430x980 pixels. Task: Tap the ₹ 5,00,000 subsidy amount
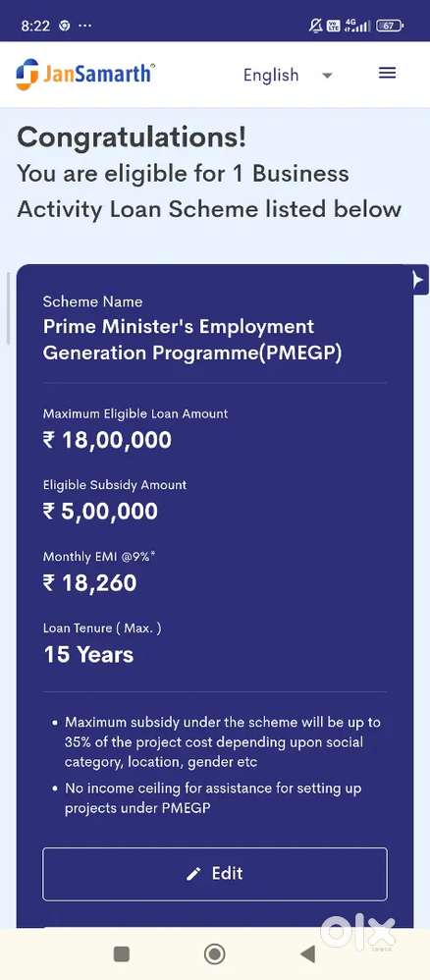click(x=100, y=512)
